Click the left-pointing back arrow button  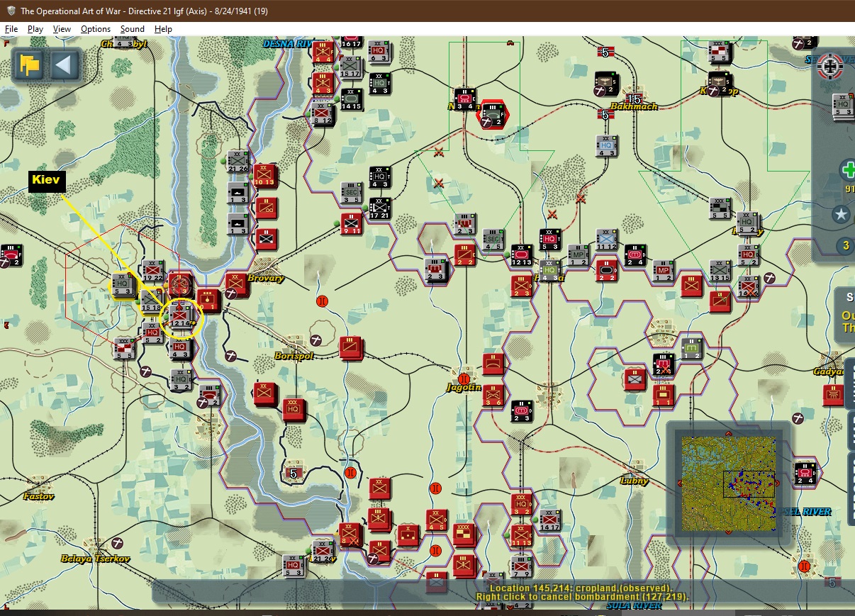pos(63,65)
